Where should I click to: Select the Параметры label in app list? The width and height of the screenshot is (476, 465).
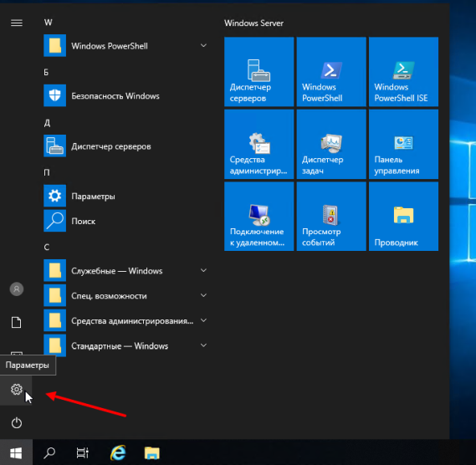(x=93, y=197)
